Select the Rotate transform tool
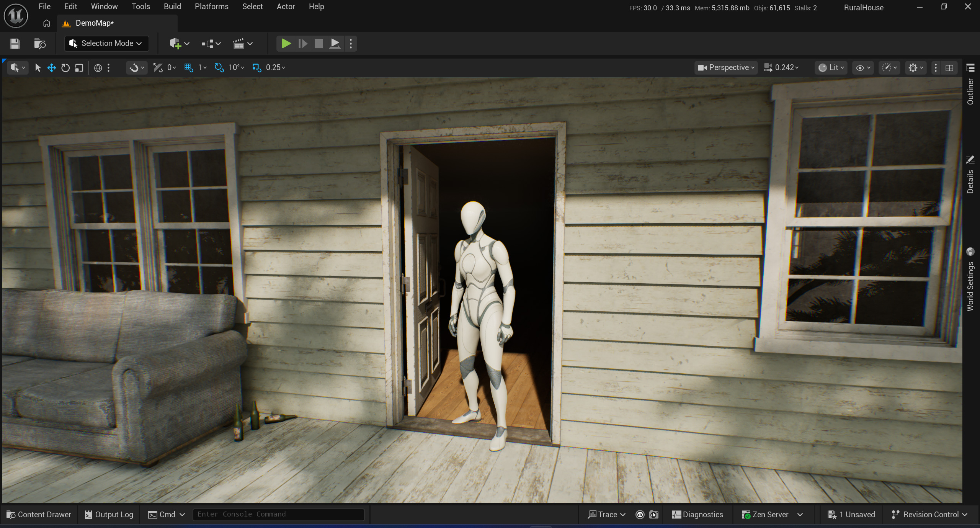The height and width of the screenshot is (528, 980). [65, 68]
